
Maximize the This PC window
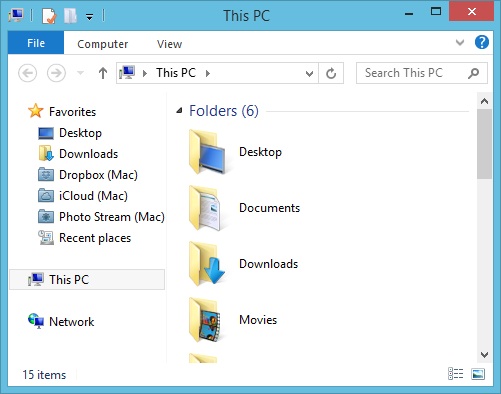pyautogui.click(x=436, y=12)
